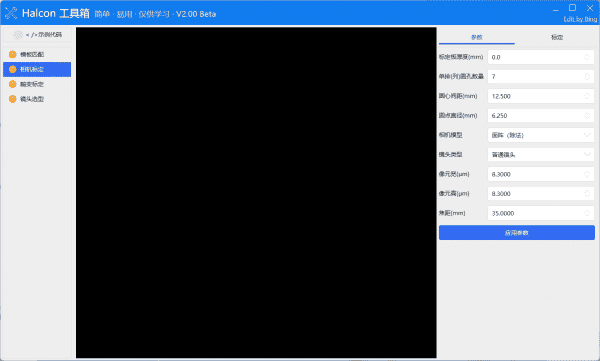Switch to the 参数 parameters tab
Screen dimensions: 600x361
476,37
